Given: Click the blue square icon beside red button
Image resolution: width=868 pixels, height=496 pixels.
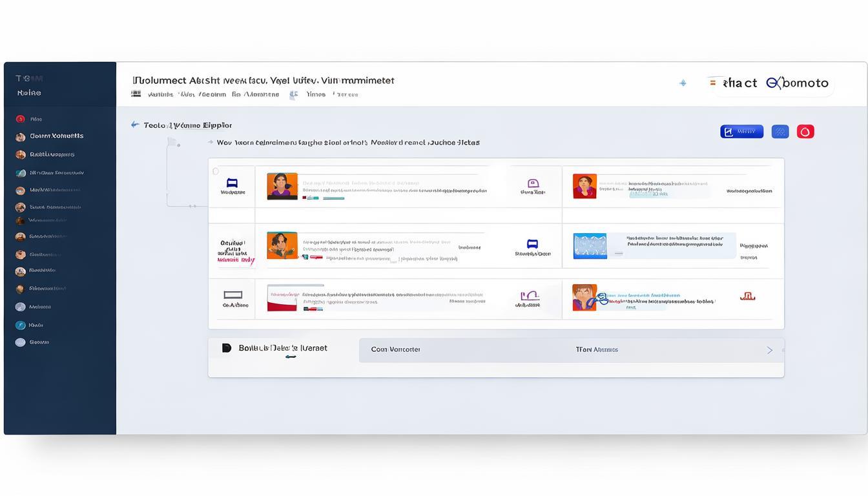Looking at the screenshot, I should 780,132.
